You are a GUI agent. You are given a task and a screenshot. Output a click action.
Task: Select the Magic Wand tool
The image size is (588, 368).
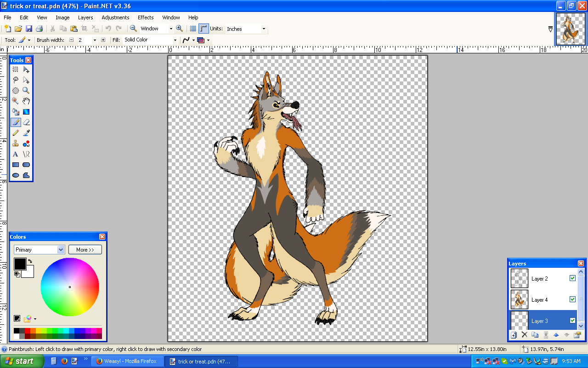pyautogui.click(x=16, y=101)
